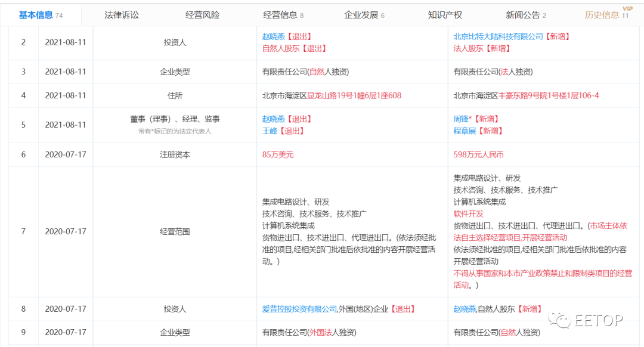Select 有限责任公司(自然人独资) in row 9
644x347 pixels.
pyautogui.click(x=497, y=332)
